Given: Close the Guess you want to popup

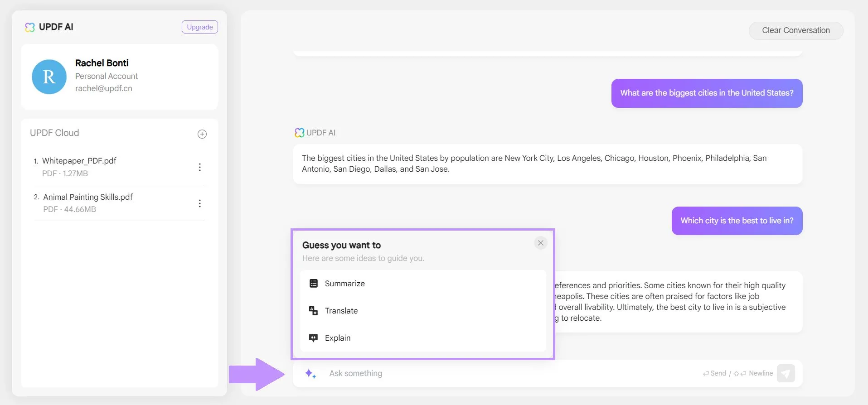Looking at the screenshot, I should [x=540, y=243].
